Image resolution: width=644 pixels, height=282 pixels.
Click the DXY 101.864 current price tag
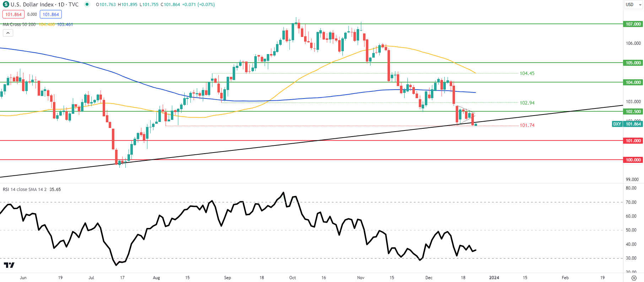627,124
